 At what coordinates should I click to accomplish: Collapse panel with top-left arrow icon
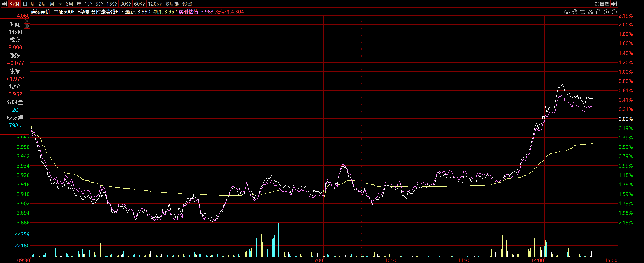4,4
